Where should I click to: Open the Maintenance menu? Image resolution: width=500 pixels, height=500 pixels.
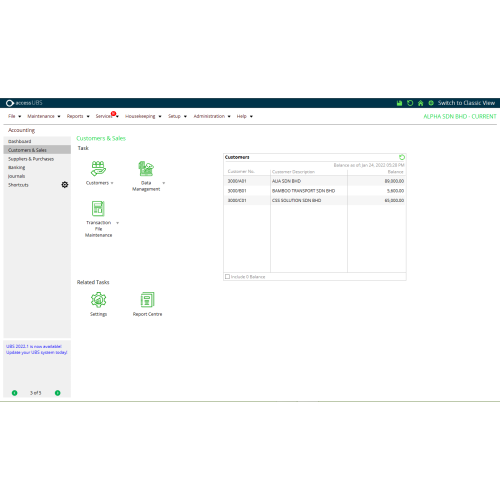(44, 116)
